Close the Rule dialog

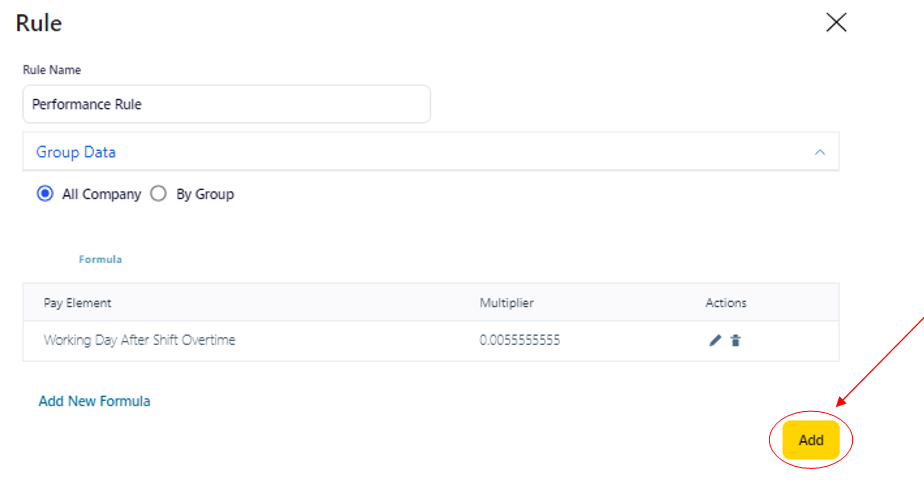click(836, 23)
